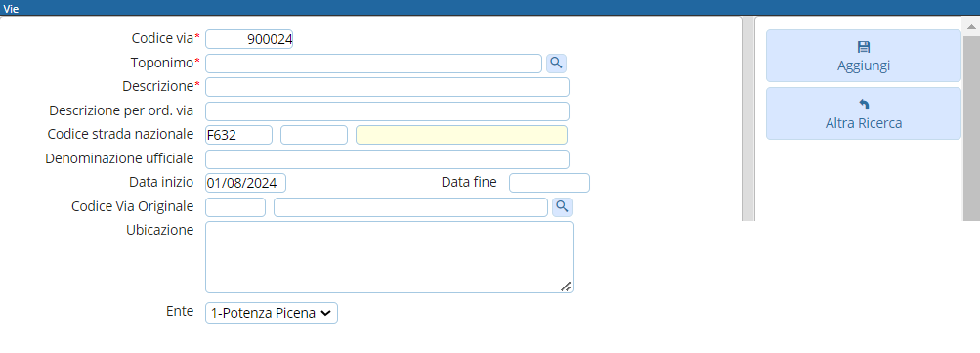980x353 pixels.
Task: Focus the Codice via field with 900024
Action: click(x=249, y=39)
